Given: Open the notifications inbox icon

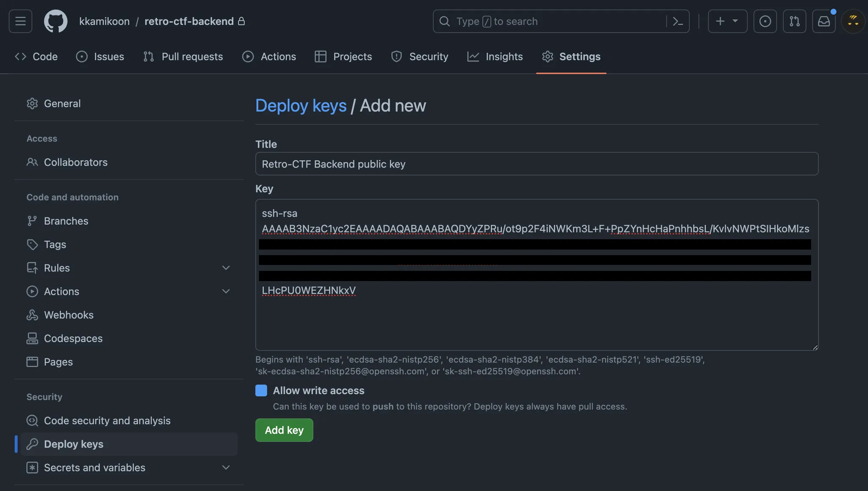Looking at the screenshot, I should click(x=823, y=21).
